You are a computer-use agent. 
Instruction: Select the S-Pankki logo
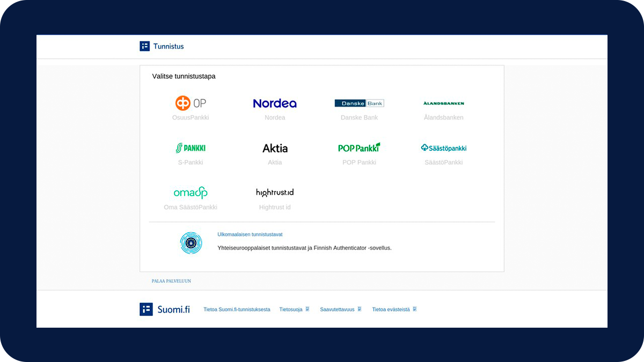[191, 148]
